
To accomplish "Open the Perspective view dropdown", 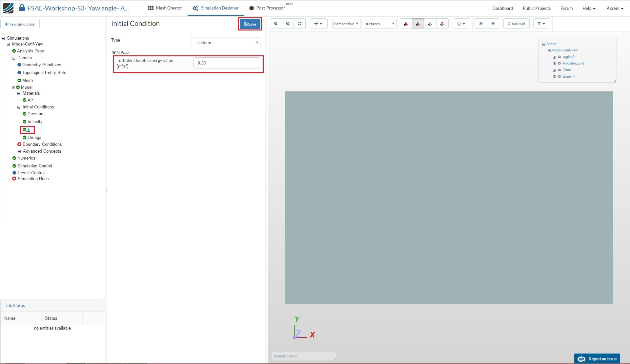I will 346,24.
